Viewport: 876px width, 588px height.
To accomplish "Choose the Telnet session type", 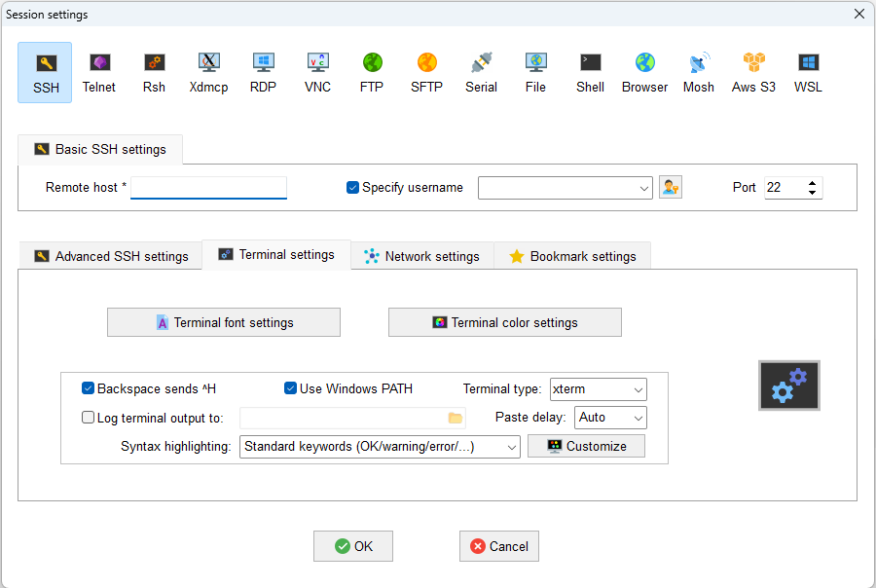I will [x=99, y=73].
